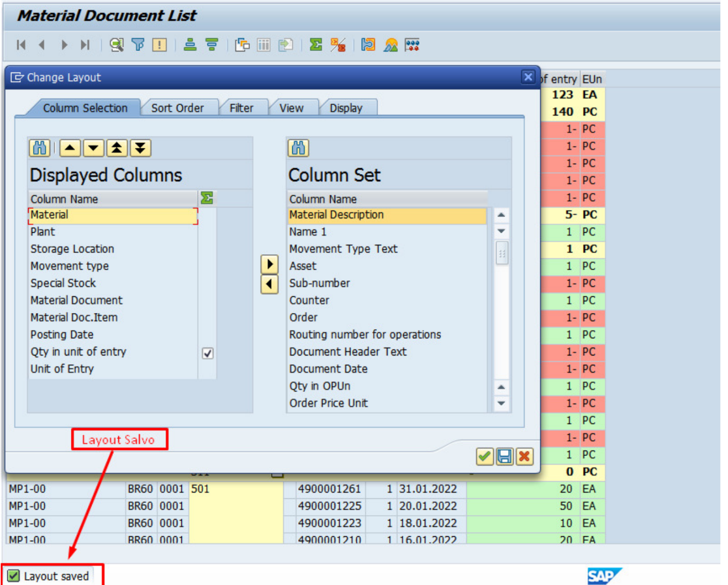Click the binoculars search above Column Set

point(298,148)
